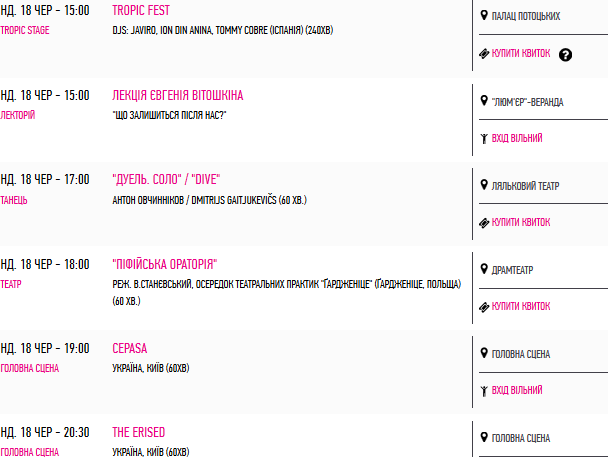The height and width of the screenshot is (457, 608).
Task: Click ticket icon in the Піфійська ораторія row
Action: point(484,307)
